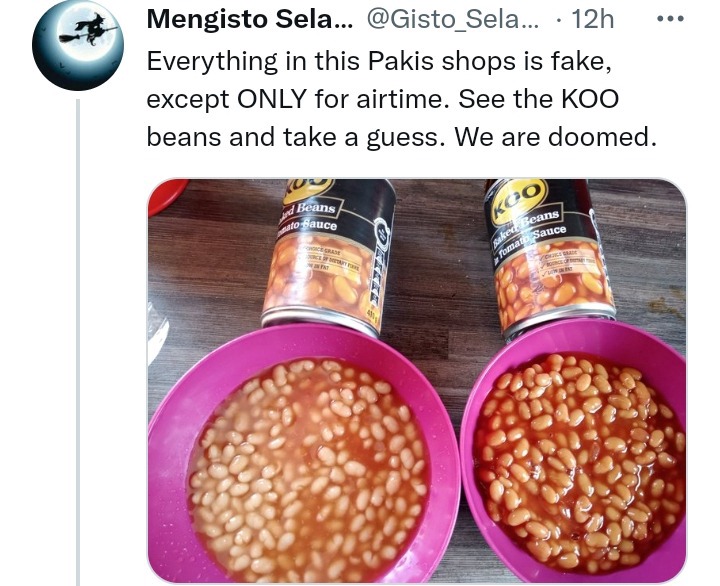Click the tweet text to open the post

pos(402,98)
